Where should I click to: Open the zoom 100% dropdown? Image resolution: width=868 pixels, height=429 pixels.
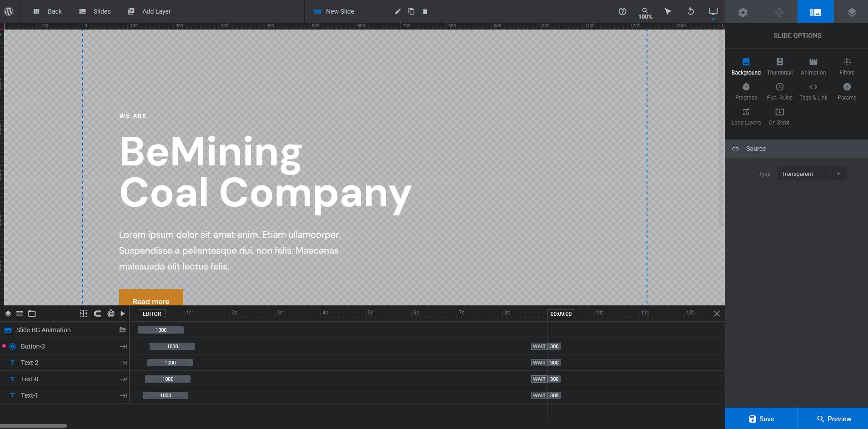click(x=645, y=13)
